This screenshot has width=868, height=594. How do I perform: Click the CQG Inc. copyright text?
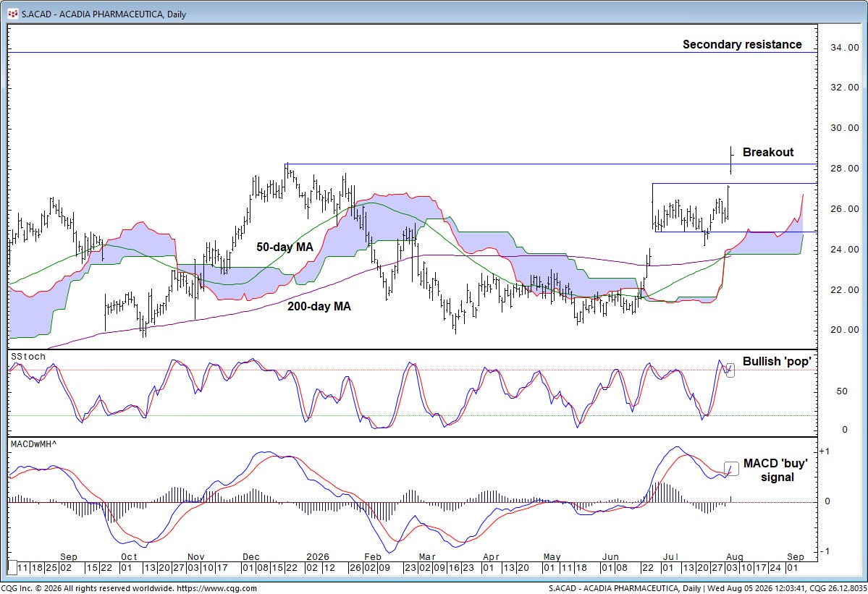coord(88,588)
